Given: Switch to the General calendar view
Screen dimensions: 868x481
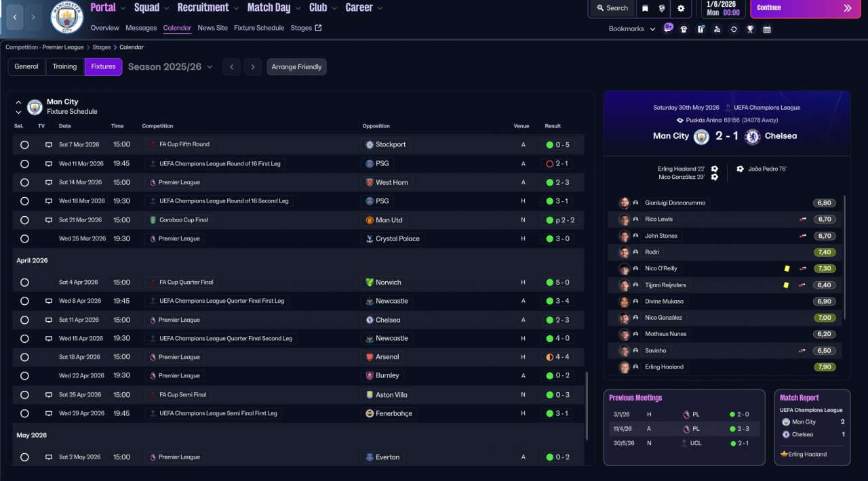Looking at the screenshot, I should click(x=26, y=66).
